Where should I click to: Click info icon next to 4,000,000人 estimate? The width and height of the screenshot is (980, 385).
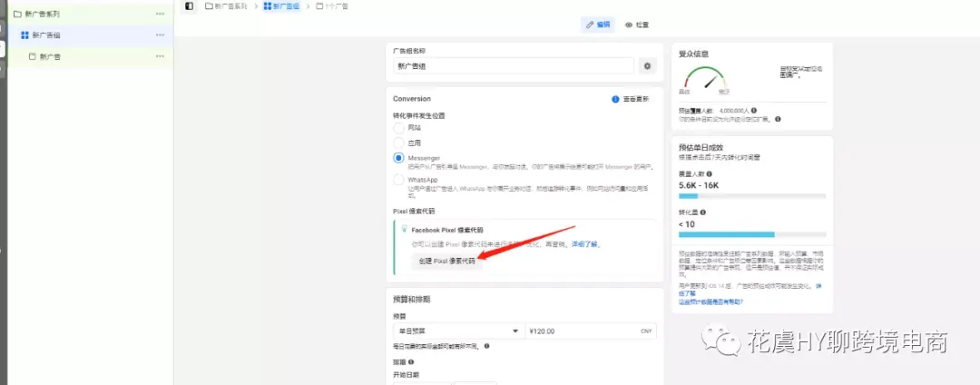[754, 110]
